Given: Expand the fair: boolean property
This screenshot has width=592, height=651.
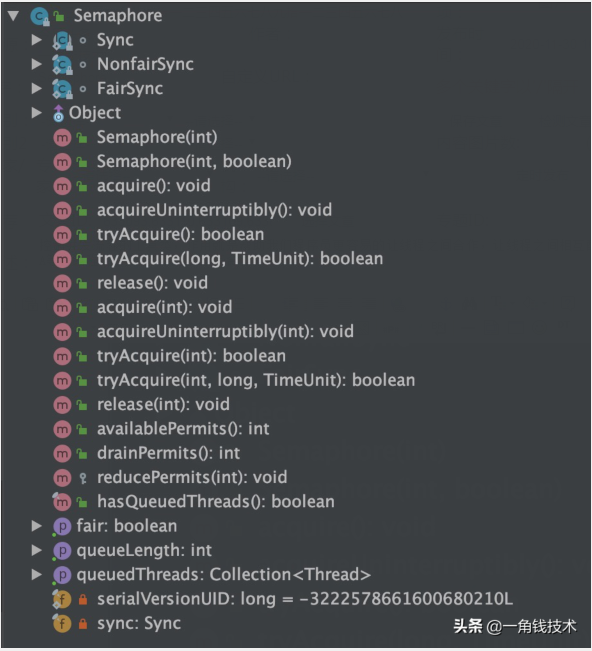Looking at the screenshot, I should [x=37, y=526].
